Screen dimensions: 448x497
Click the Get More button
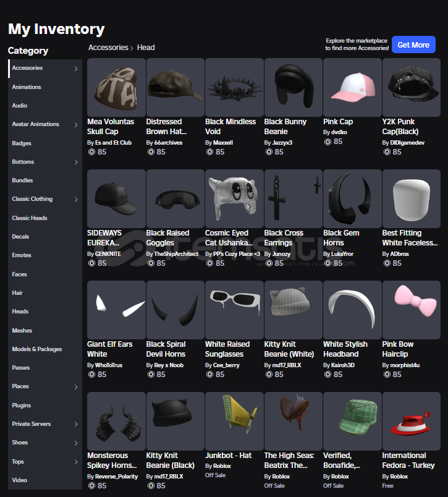(x=413, y=45)
